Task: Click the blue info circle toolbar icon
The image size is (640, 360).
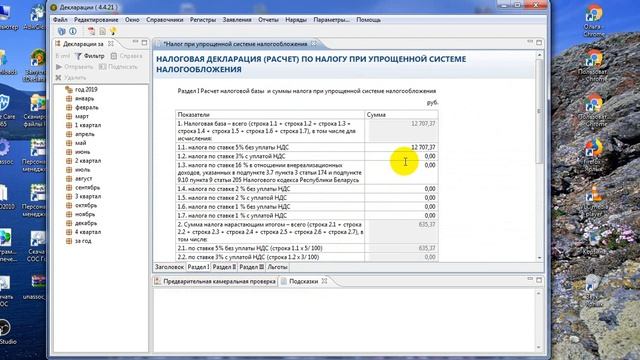Action: click(x=73, y=31)
